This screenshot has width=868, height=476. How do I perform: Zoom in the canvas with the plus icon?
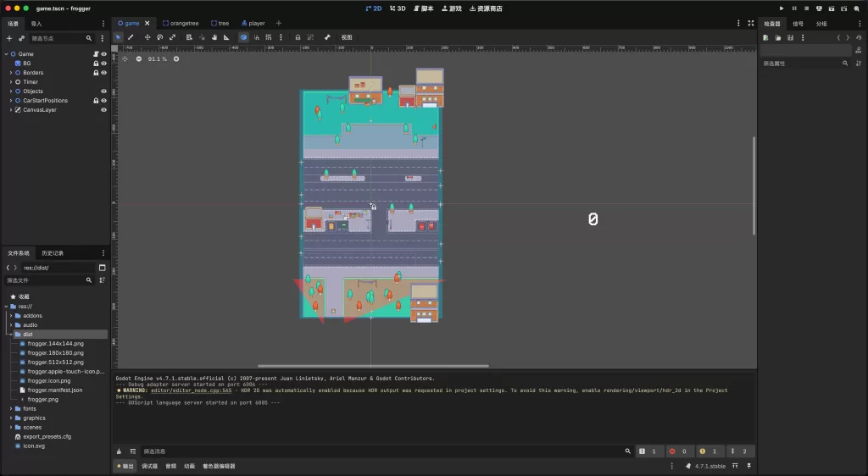click(x=176, y=58)
